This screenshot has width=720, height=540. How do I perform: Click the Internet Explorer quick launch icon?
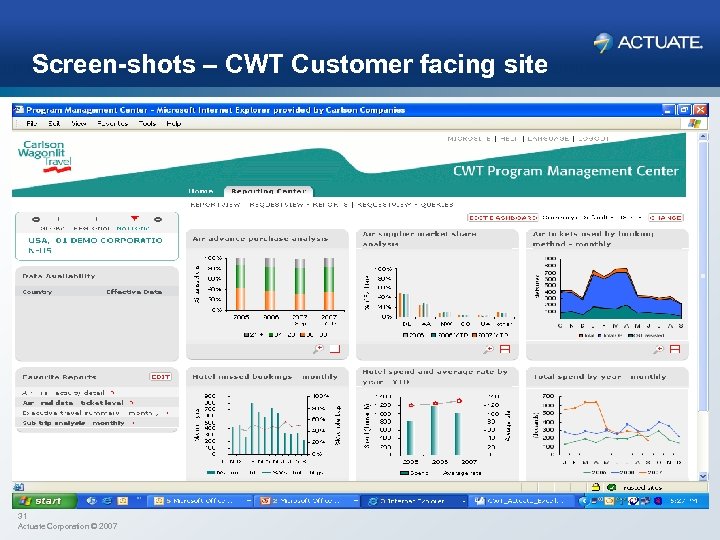[x=107, y=501]
